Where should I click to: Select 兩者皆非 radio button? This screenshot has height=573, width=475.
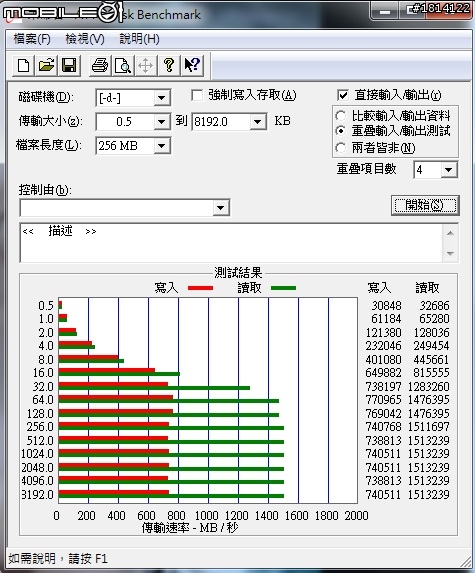341,148
